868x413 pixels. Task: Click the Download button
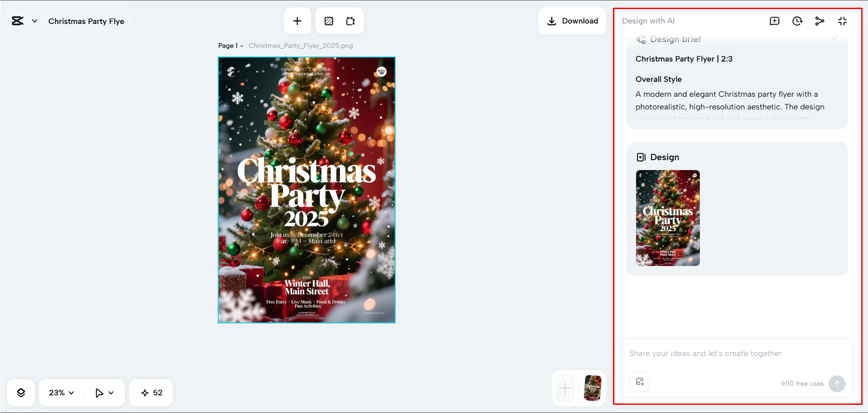572,21
